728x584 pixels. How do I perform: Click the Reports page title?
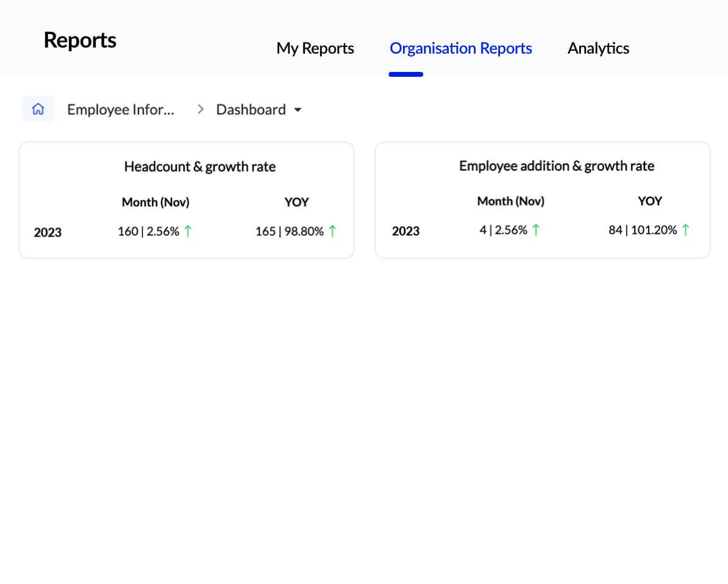point(80,40)
